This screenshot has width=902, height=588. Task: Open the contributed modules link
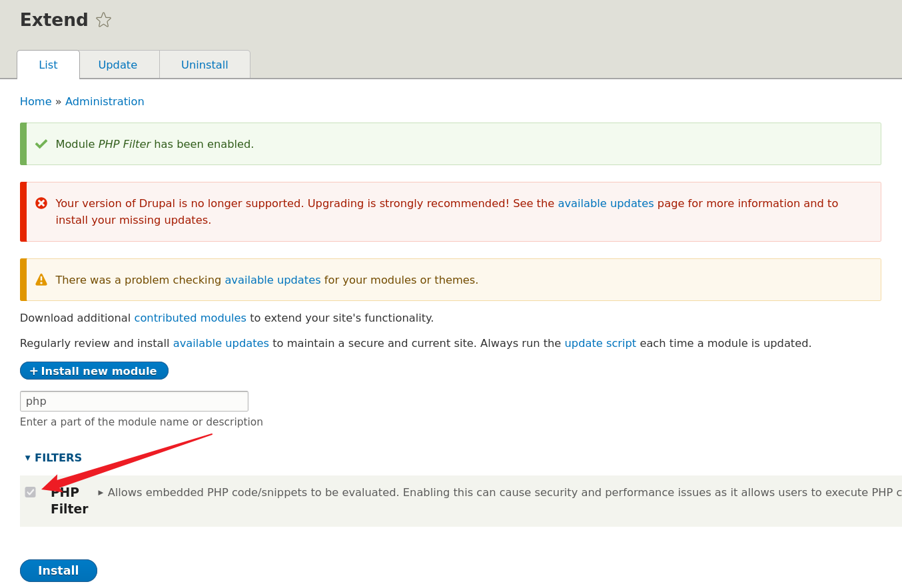click(x=190, y=318)
